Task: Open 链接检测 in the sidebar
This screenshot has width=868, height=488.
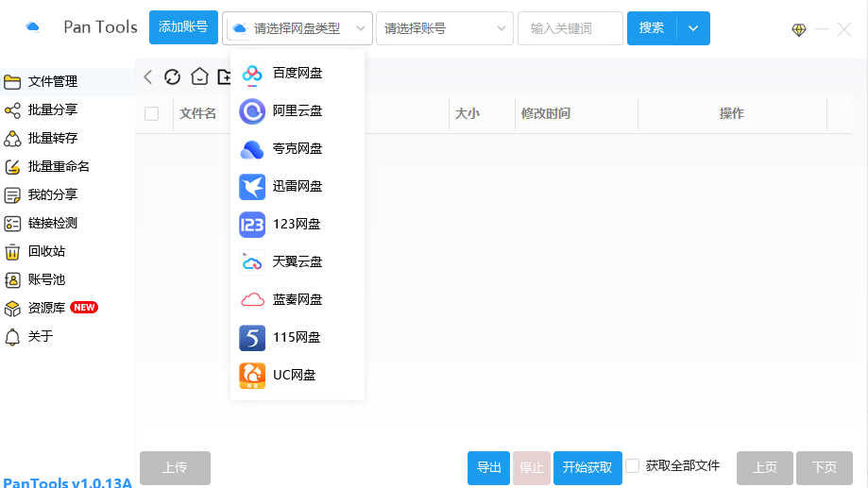Action: click(52, 224)
